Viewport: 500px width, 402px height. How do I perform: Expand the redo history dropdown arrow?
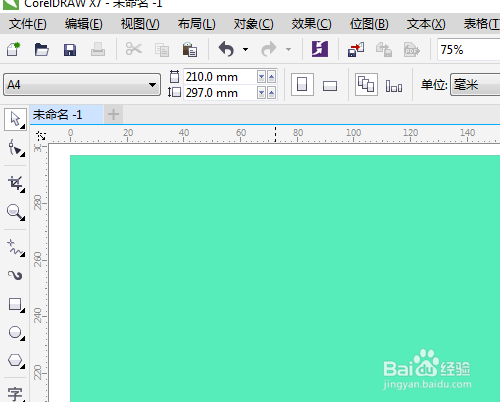tap(288, 49)
